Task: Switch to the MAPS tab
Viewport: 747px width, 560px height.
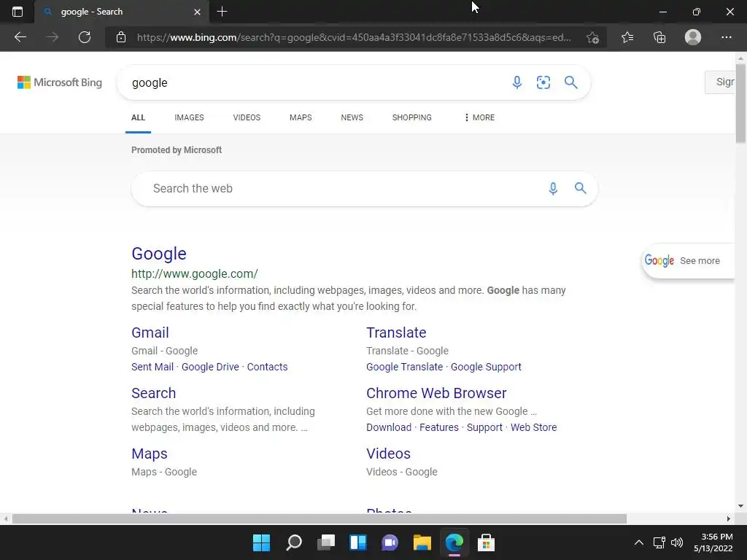Action: tap(301, 117)
